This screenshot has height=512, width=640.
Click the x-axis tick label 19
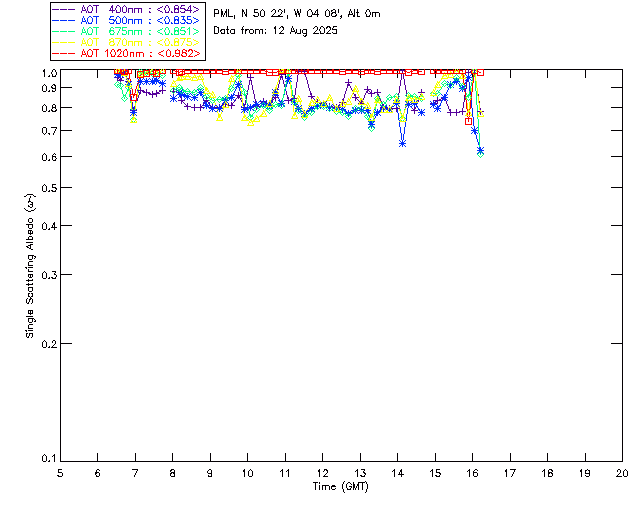[x=585, y=473]
